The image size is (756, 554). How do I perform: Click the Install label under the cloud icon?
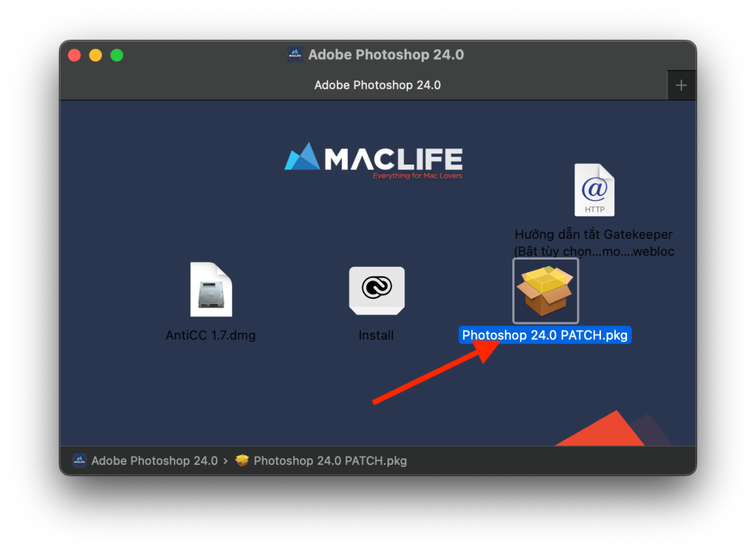coord(377,334)
